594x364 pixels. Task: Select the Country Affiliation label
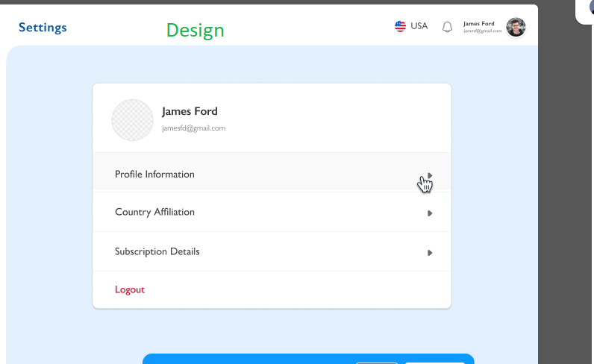(154, 212)
